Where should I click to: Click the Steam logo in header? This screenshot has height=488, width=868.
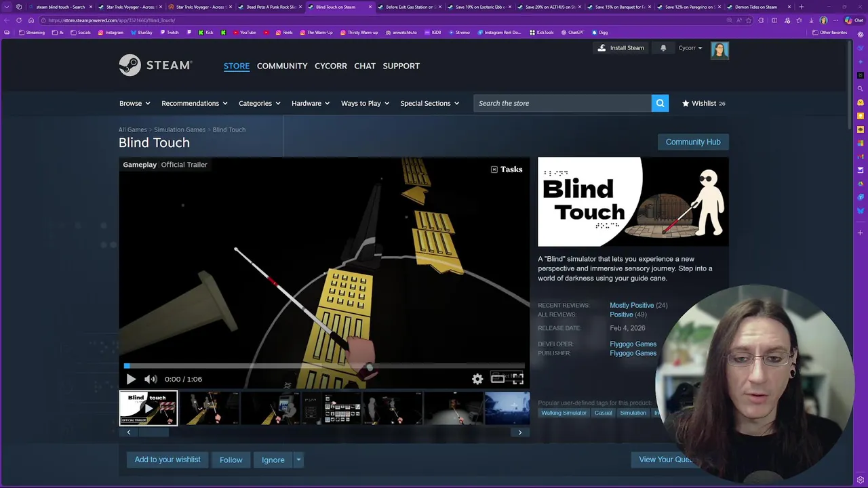(155, 65)
